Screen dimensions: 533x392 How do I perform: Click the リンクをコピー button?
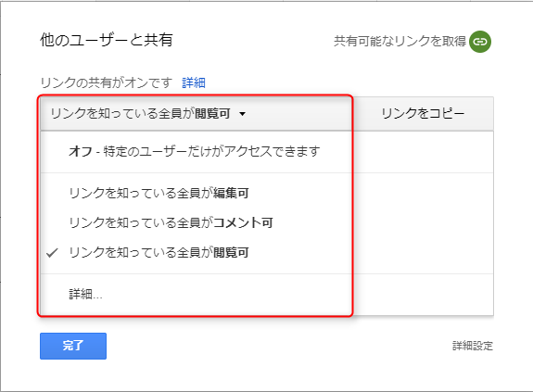pos(423,113)
